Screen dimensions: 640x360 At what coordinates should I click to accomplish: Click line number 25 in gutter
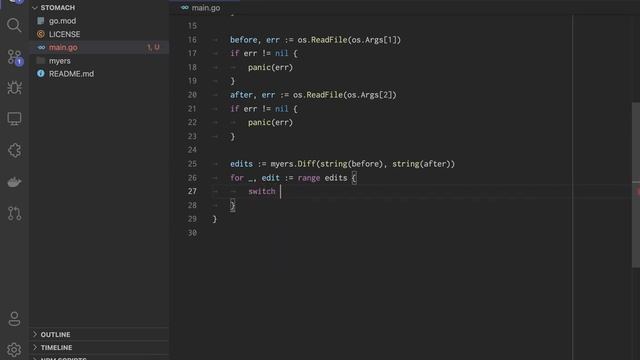pyautogui.click(x=192, y=164)
